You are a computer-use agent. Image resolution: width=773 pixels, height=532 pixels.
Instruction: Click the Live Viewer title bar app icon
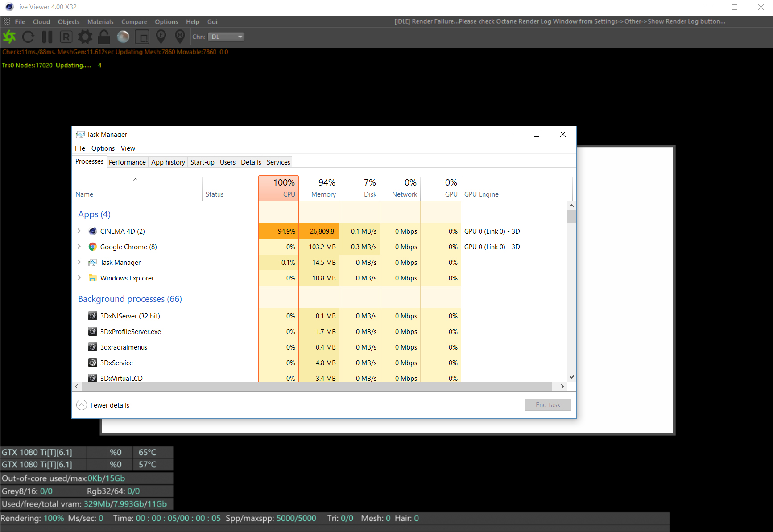(x=9, y=7)
